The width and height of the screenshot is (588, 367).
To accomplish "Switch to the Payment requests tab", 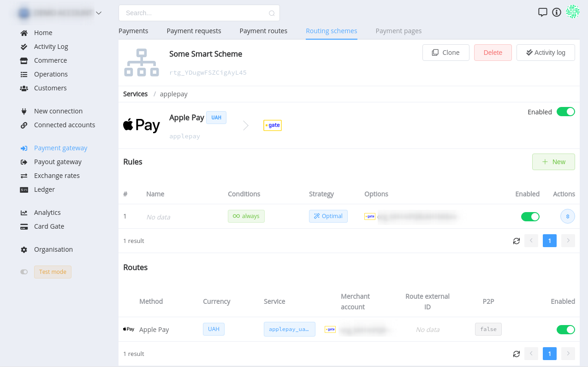I will coord(194,31).
